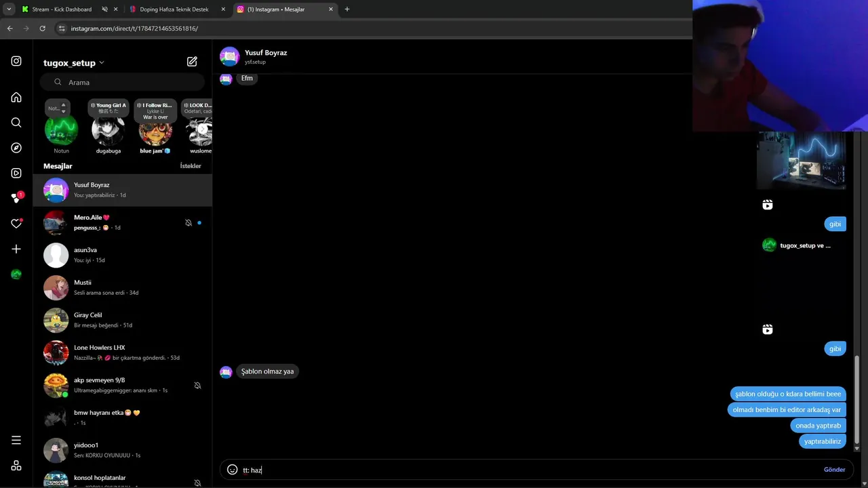Close the Instagram Mesajlar tab
Screen dimensions: 868x488
click(331, 9)
